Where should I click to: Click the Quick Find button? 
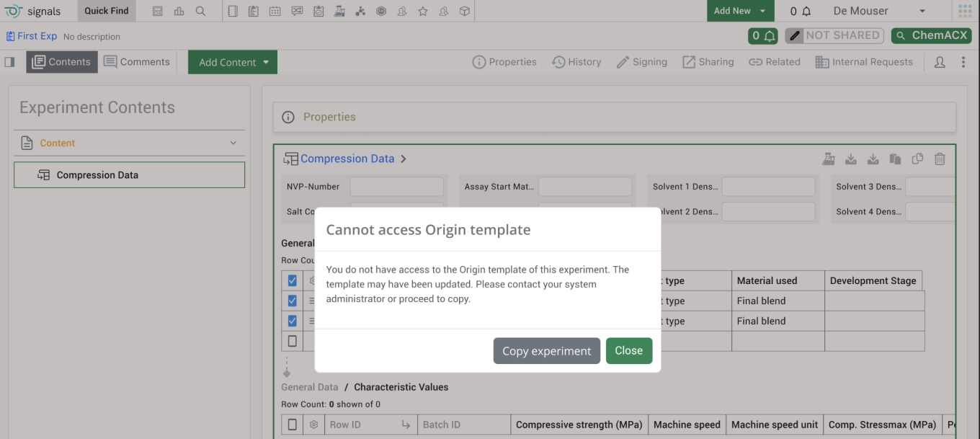107,11
